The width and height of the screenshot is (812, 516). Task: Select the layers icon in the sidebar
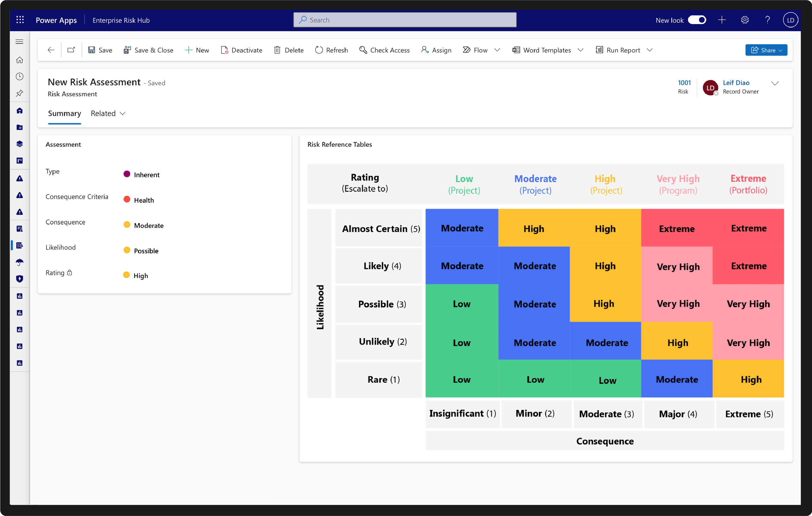pyautogui.click(x=20, y=144)
